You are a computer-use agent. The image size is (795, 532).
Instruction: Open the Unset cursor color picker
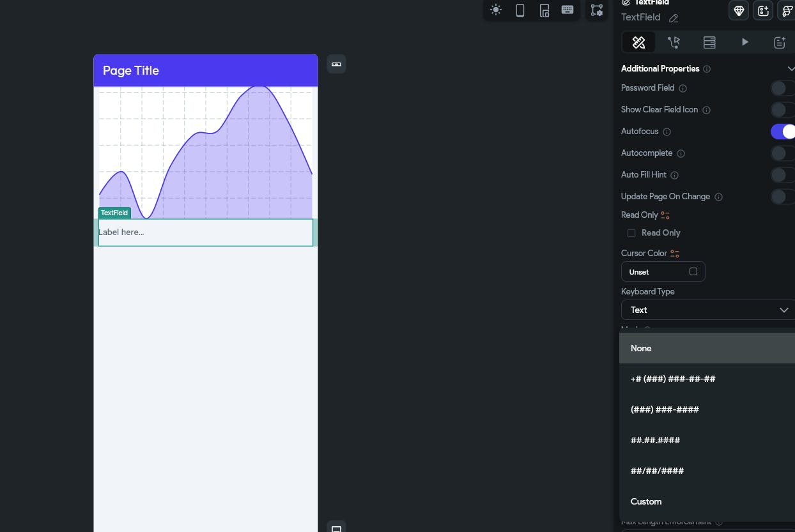pos(663,271)
